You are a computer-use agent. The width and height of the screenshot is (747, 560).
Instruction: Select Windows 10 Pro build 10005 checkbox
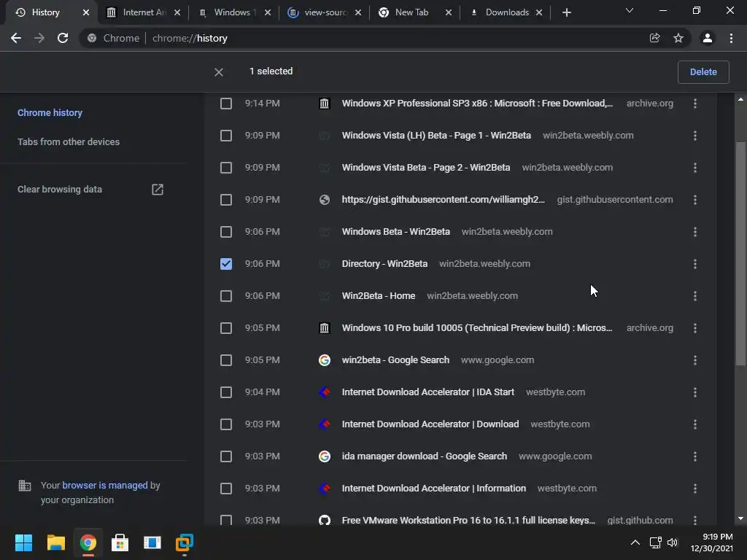(226, 328)
